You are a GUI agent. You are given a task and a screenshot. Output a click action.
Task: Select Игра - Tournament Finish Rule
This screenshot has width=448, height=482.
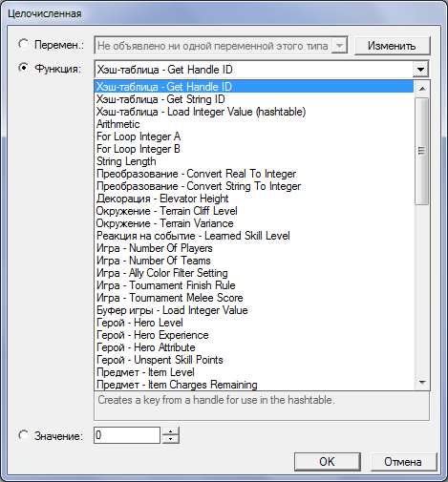254,285
